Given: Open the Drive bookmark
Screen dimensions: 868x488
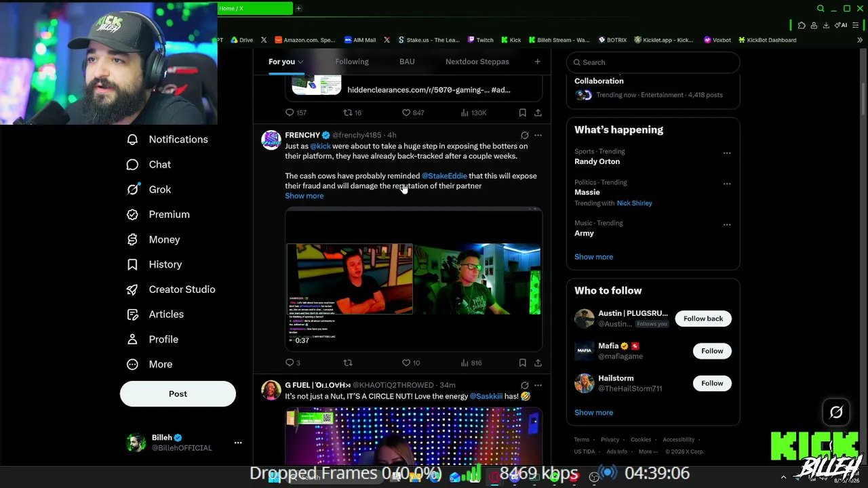Looking at the screenshot, I should (241, 40).
